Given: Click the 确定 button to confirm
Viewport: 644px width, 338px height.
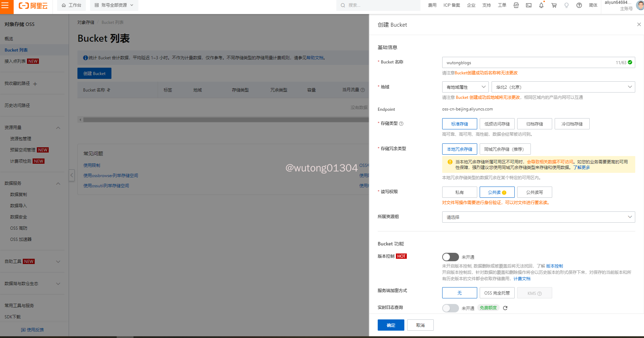Looking at the screenshot, I should pyautogui.click(x=391, y=325).
